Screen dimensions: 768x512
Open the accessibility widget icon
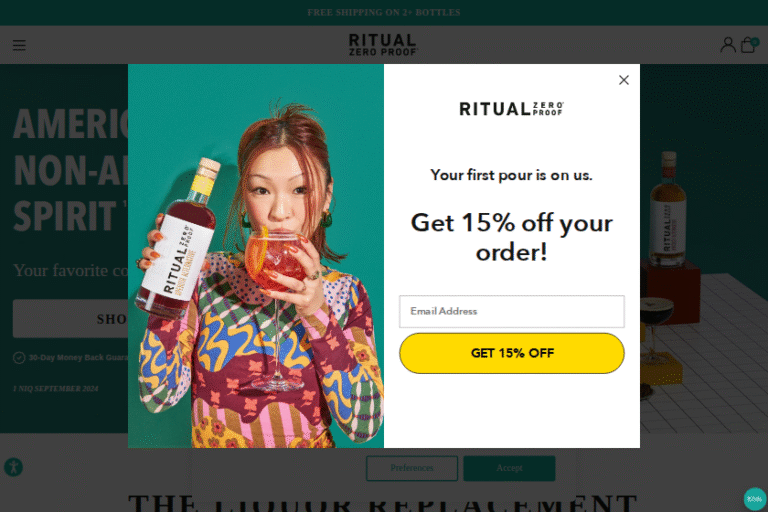[x=14, y=467]
